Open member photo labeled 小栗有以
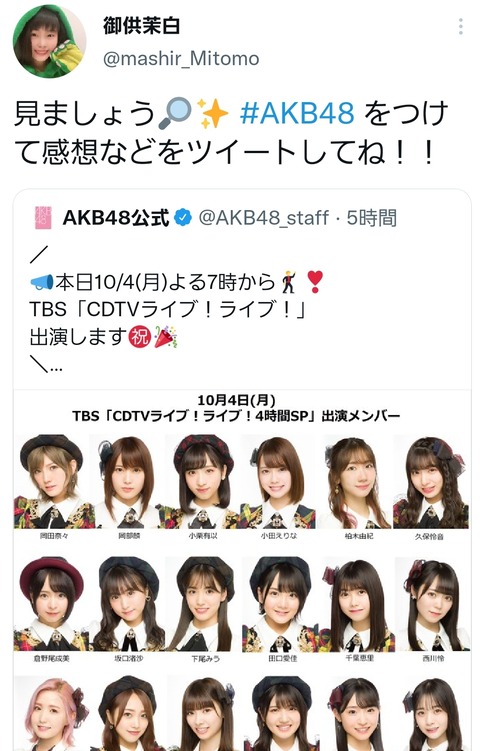This screenshot has height=751, width=480. (204, 481)
